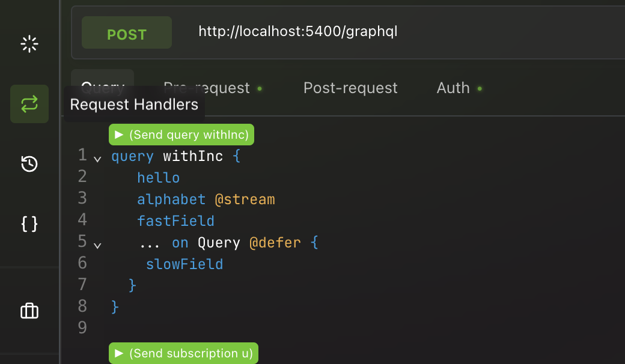
Task: Place cursor on the hello field
Action: [x=158, y=178]
